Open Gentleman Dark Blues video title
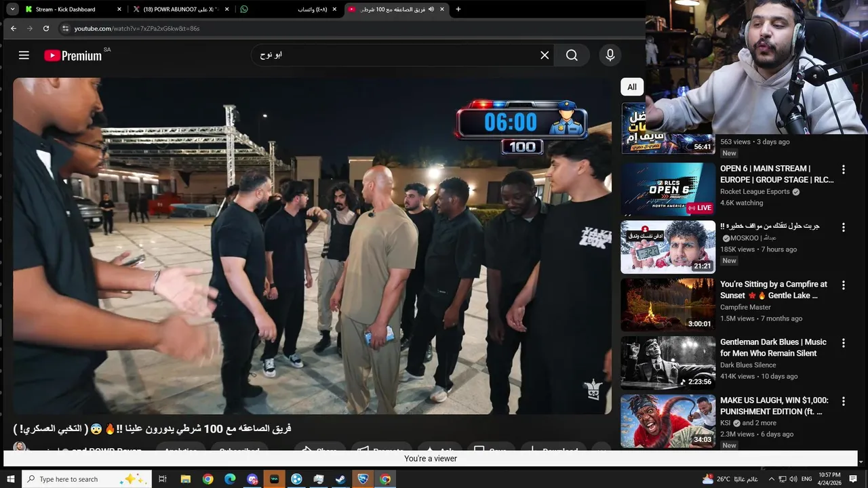 (x=773, y=348)
